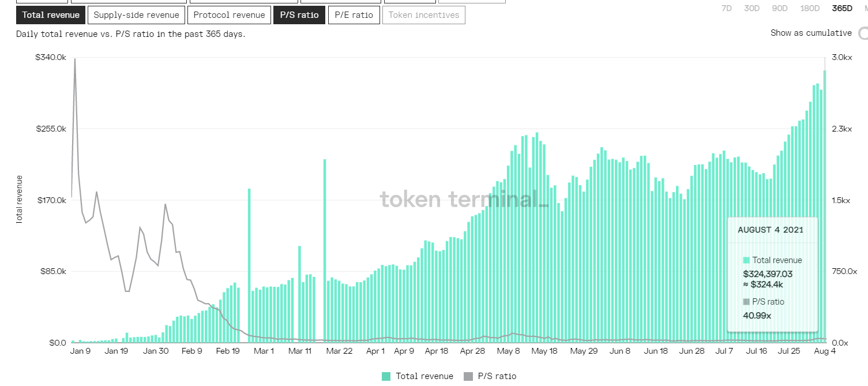
Task: Toggle the Protocol revenue metric button
Action: pos(229,15)
